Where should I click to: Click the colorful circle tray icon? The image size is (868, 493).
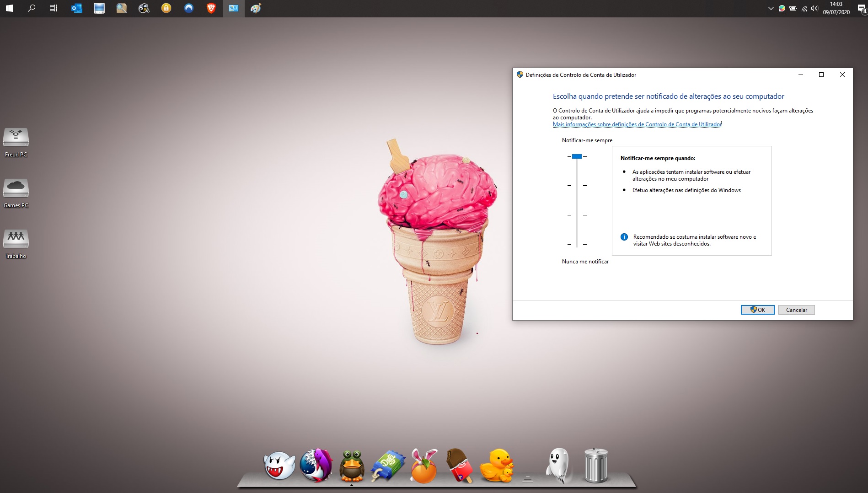click(x=782, y=8)
